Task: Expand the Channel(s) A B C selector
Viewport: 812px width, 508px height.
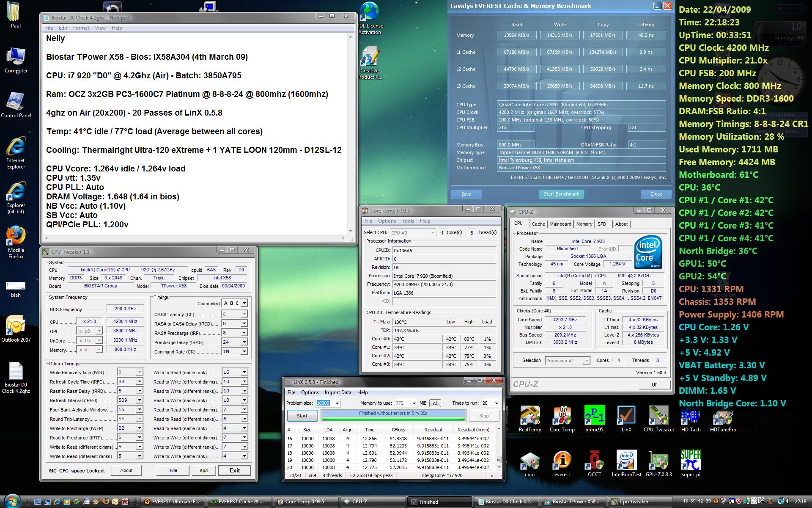Action: [244, 303]
